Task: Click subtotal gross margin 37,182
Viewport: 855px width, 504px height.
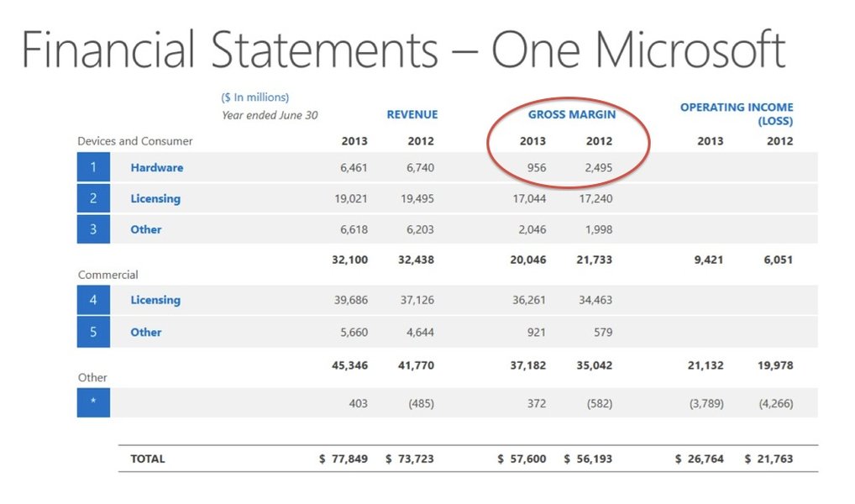Action: (527, 365)
